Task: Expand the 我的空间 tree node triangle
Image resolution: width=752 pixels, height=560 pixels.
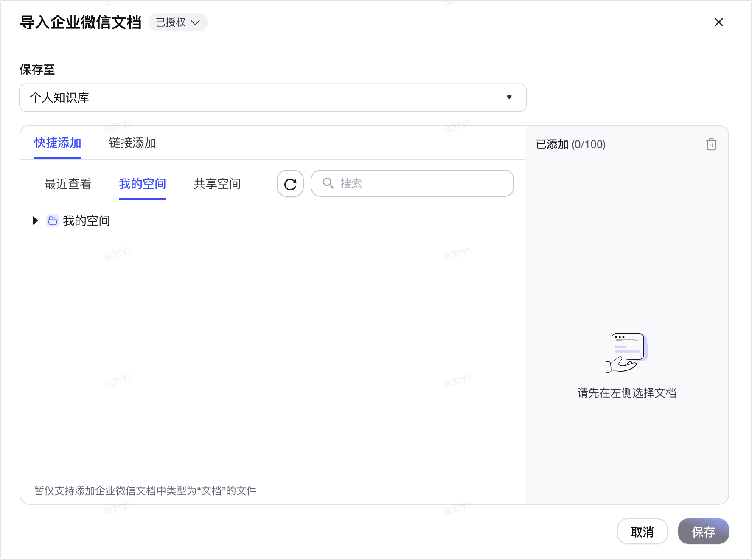Action: coord(36,221)
